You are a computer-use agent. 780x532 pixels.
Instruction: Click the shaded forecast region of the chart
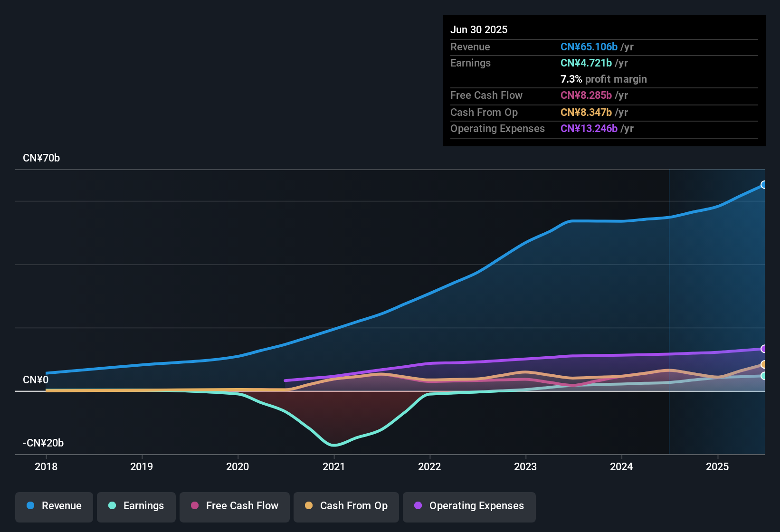[713, 285]
